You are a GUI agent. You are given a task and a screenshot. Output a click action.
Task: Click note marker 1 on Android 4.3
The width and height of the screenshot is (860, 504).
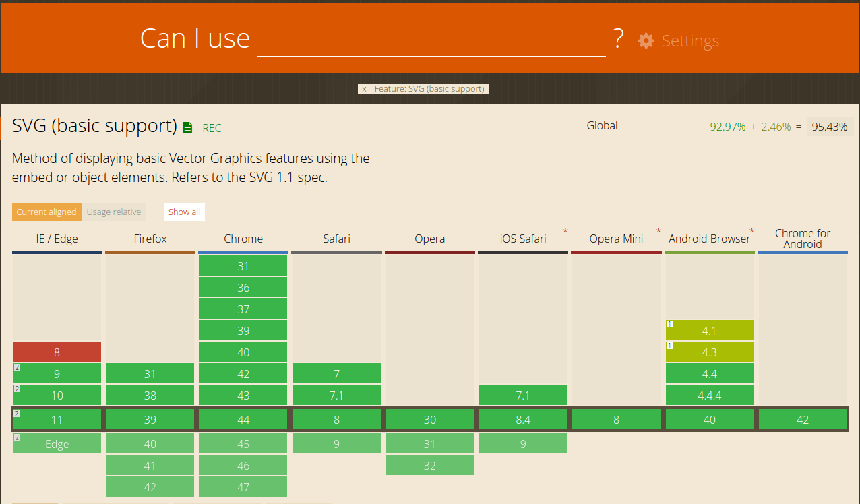[669, 346]
